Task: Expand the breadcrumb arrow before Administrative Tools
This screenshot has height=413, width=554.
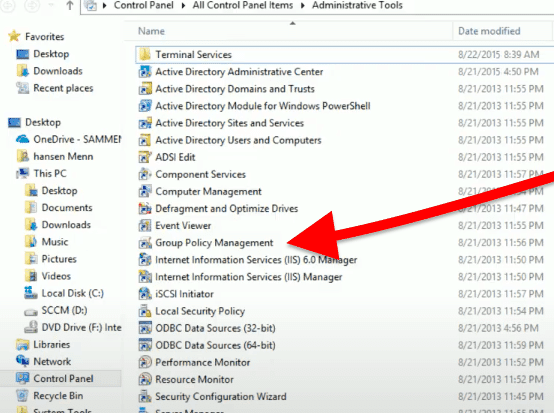Action: (x=303, y=5)
